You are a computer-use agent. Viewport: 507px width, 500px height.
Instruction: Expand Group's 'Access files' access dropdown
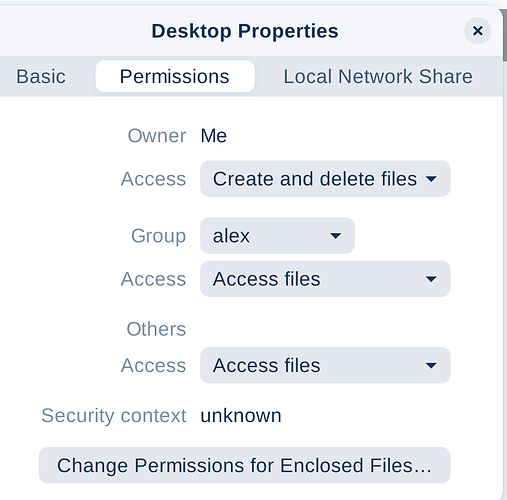(x=325, y=279)
